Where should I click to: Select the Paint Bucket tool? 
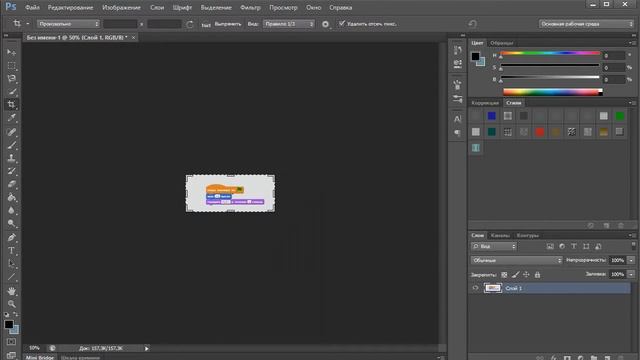[11, 197]
